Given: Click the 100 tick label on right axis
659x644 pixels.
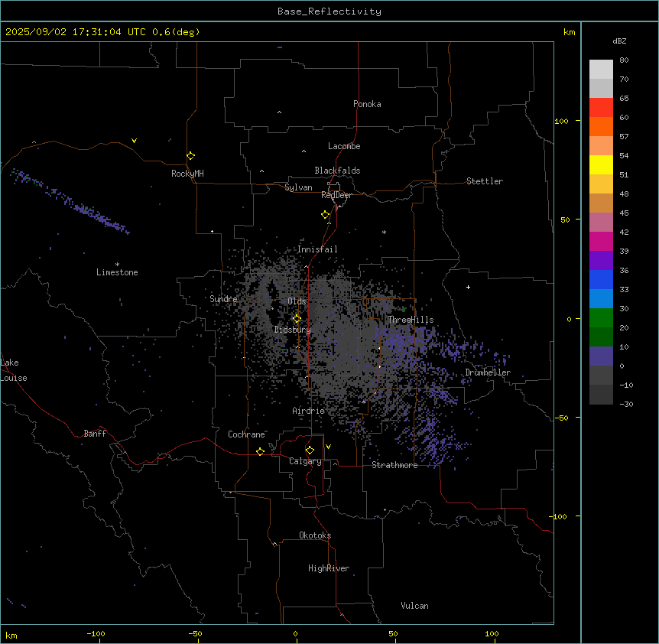Looking at the screenshot, I should click(561, 121).
